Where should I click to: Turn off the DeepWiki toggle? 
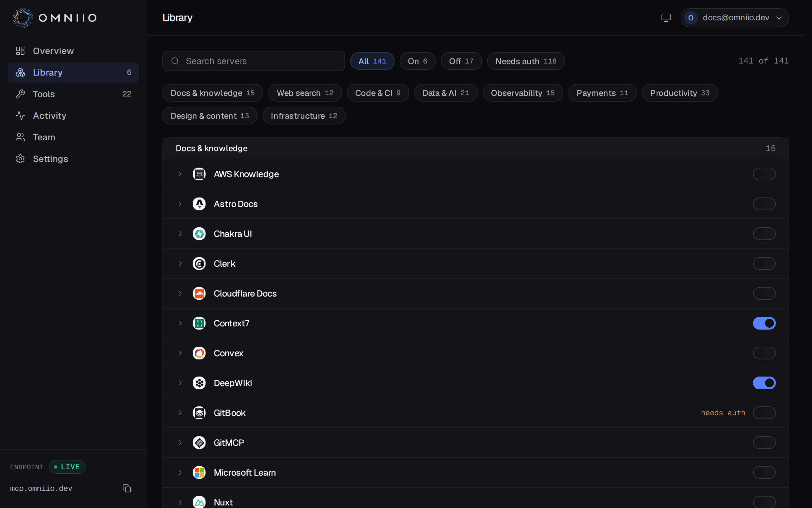764,383
